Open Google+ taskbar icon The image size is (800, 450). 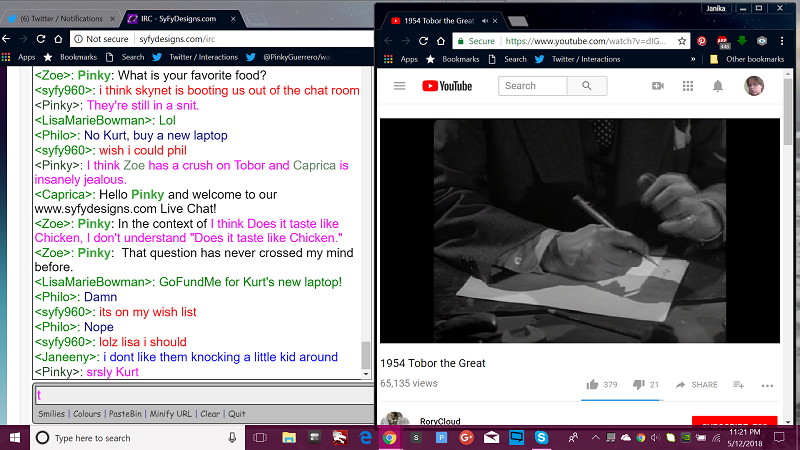[466, 438]
